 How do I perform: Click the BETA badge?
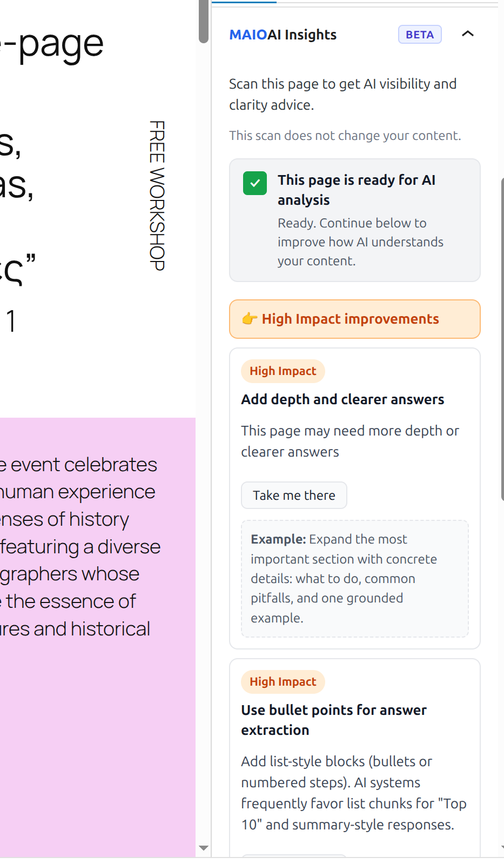420,35
